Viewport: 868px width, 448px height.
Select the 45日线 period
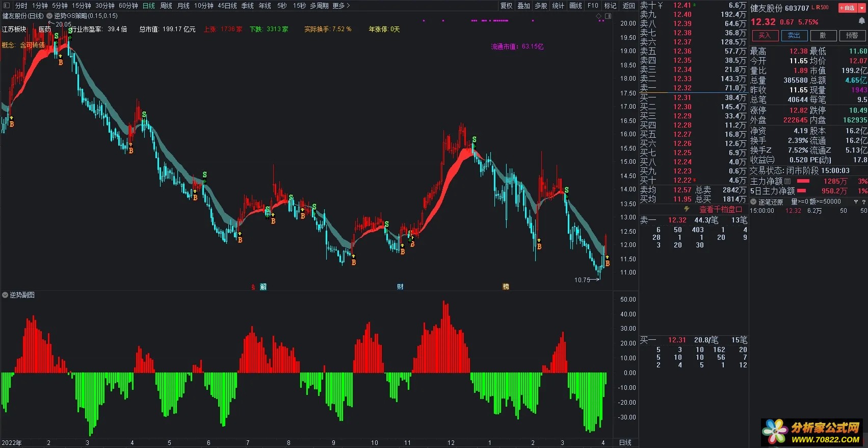pyautogui.click(x=227, y=6)
